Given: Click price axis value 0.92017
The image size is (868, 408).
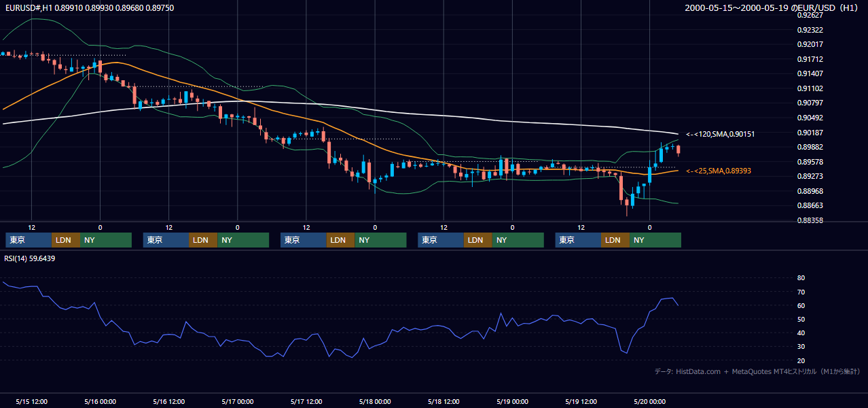Looking at the screenshot, I should (x=810, y=45).
